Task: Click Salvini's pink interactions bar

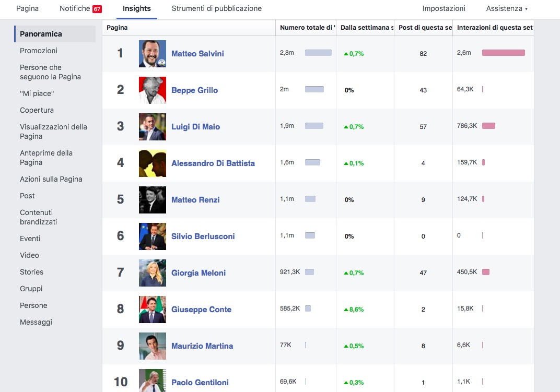Action: click(x=503, y=53)
